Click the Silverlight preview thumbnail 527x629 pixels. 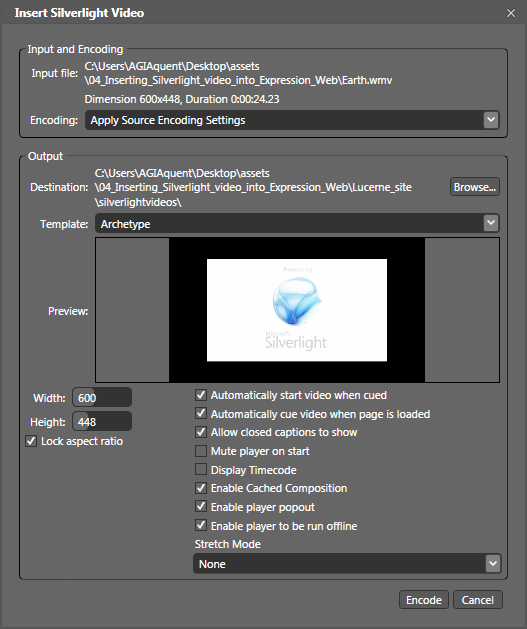(297, 310)
